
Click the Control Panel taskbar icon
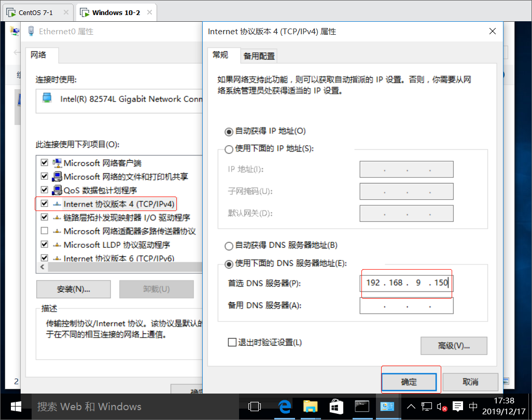387,407
